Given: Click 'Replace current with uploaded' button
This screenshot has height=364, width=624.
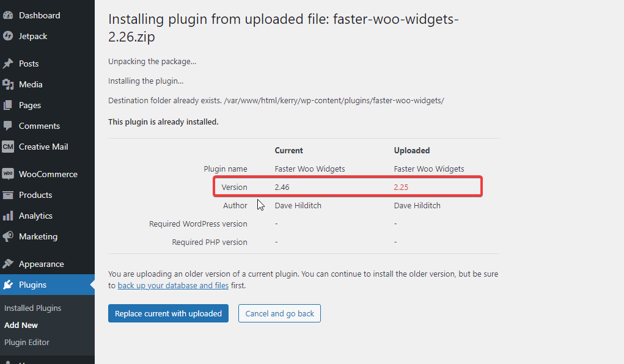Looking at the screenshot, I should 168,313.
